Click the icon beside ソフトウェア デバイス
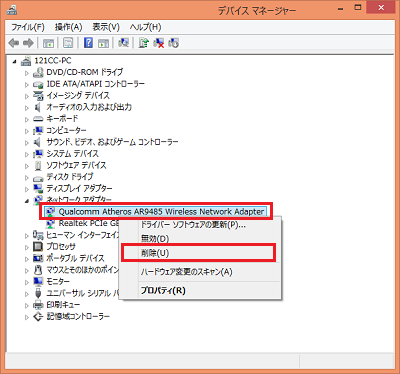The height and width of the screenshot is (374, 400). pos(38,165)
